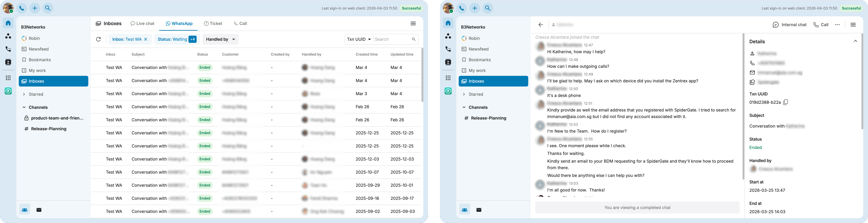Click the plus button in left window header

[35, 8]
